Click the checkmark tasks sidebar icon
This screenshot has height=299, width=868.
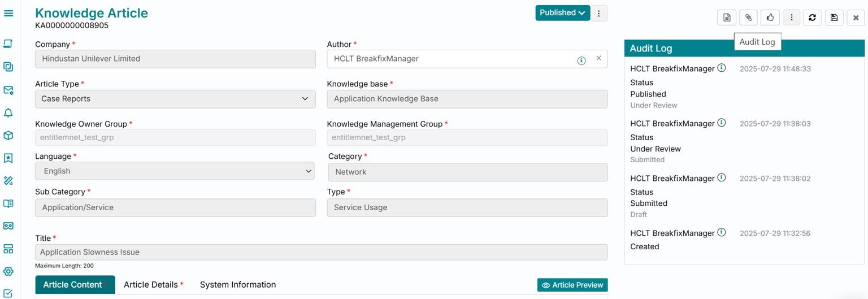click(8, 293)
